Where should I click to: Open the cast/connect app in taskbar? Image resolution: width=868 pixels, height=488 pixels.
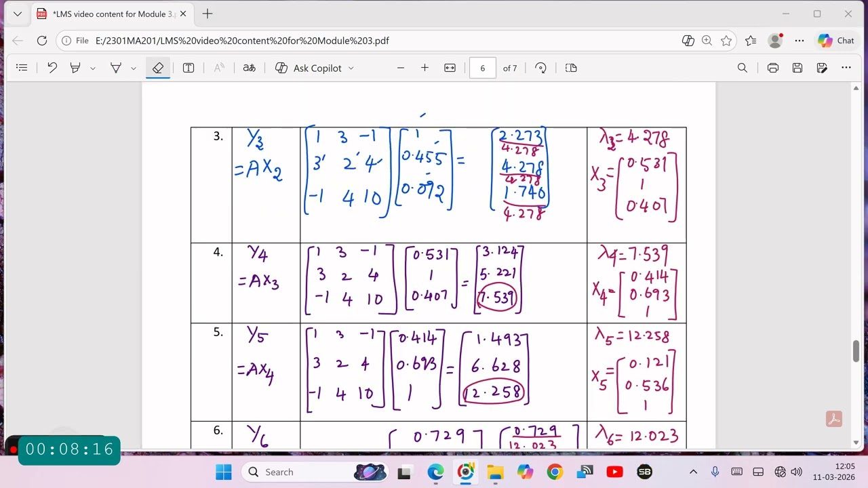(x=585, y=472)
